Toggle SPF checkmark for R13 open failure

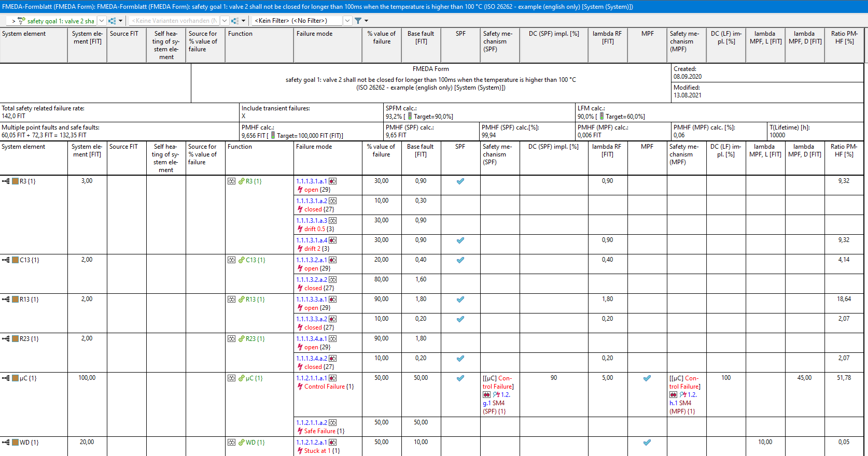click(460, 300)
